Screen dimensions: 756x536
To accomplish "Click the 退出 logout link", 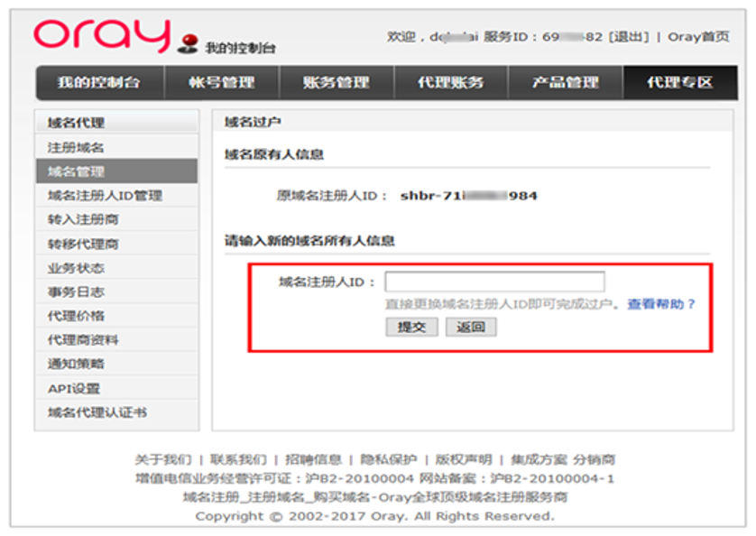I will [x=628, y=37].
